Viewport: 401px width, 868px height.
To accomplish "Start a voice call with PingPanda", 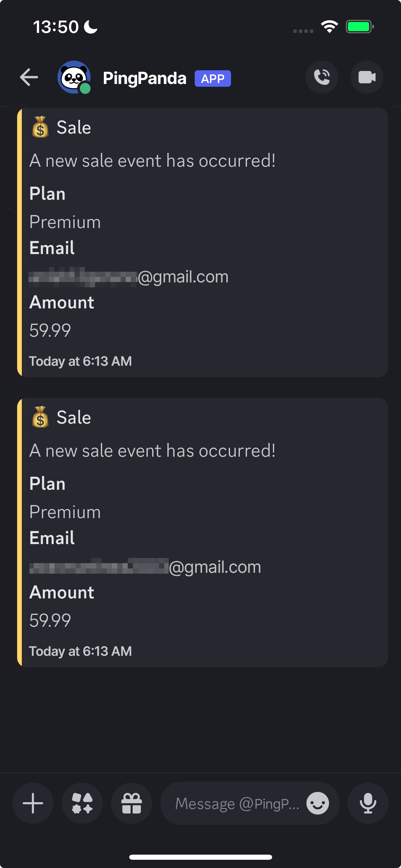I will click(x=322, y=77).
